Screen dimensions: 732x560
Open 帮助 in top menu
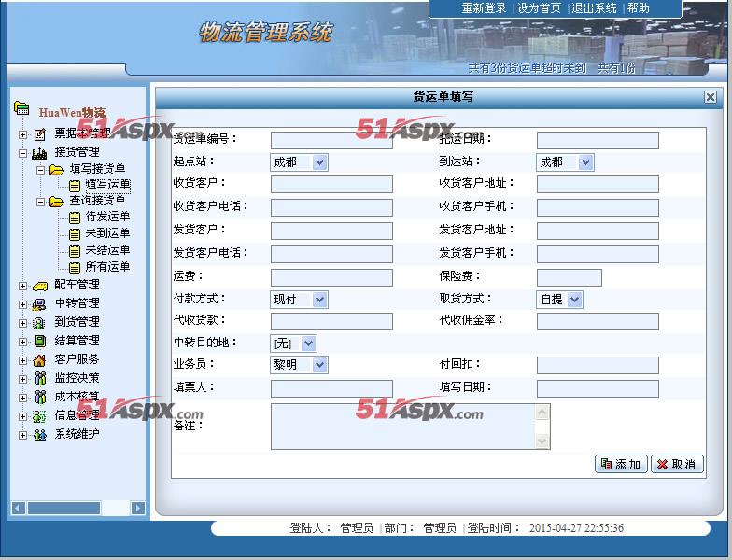point(639,8)
